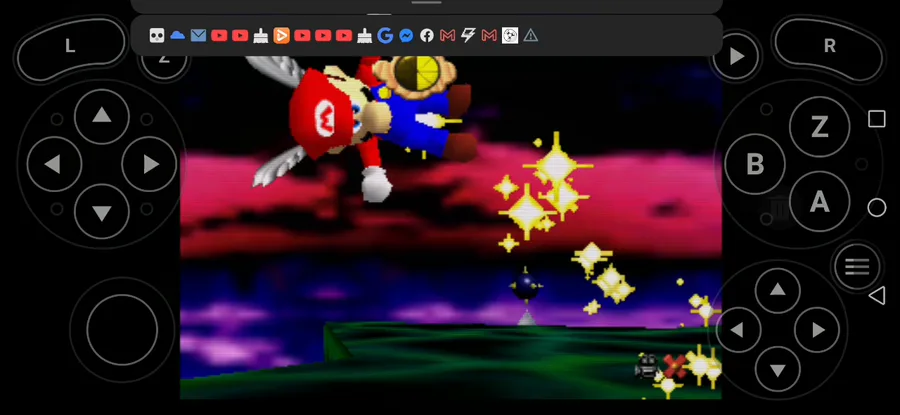Go to Android home circle

[876, 208]
